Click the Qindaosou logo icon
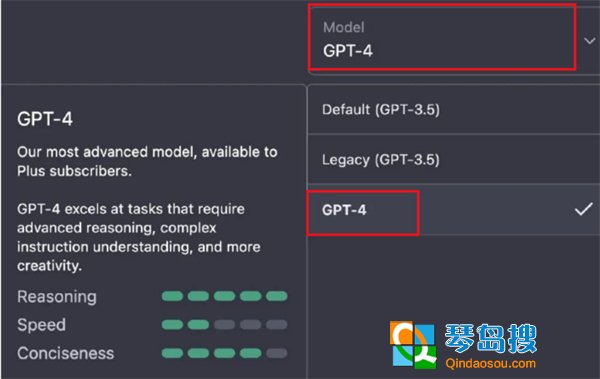This screenshot has width=600, height=379. pos(413,344)
